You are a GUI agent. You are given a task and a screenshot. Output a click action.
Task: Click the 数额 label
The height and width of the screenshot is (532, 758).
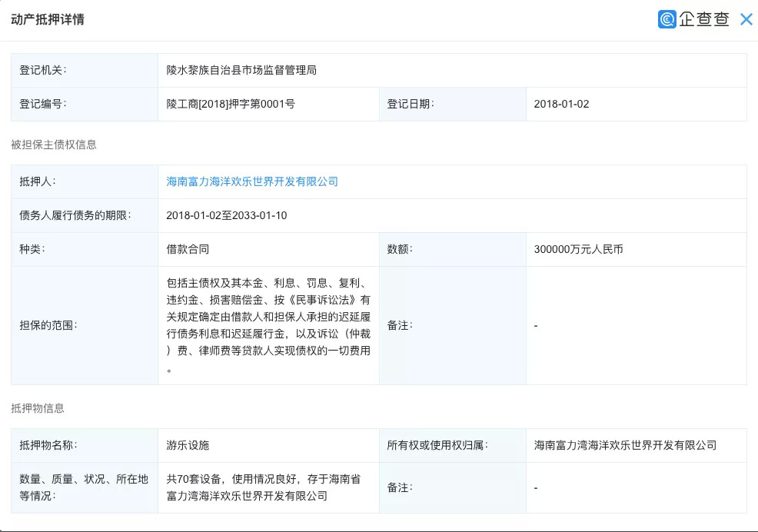click(400, 249)
